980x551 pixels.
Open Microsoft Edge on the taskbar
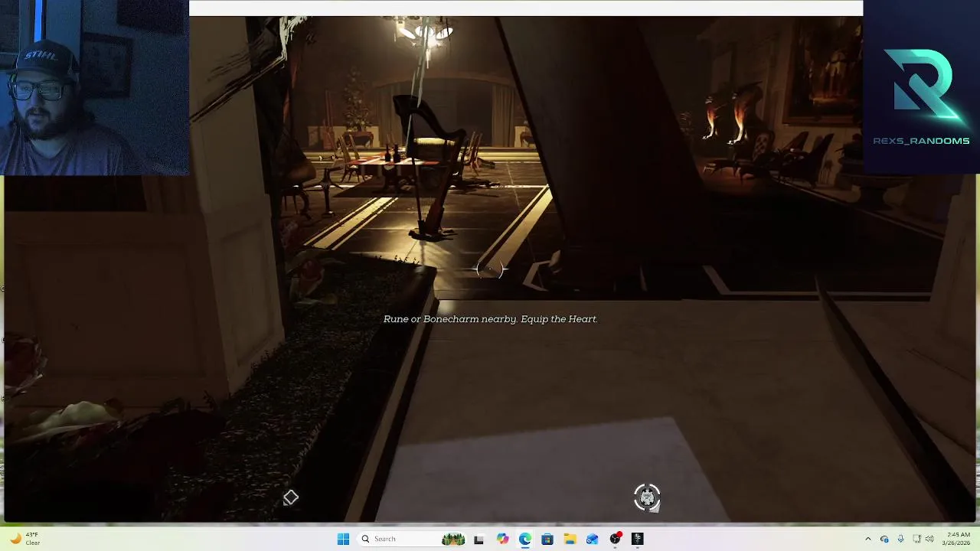(x=524, y=539)
